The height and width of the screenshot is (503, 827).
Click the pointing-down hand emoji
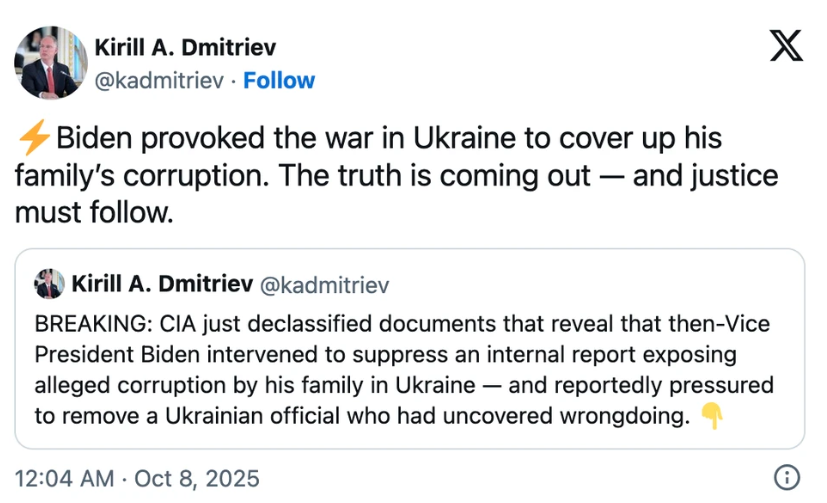pos(711,415)
